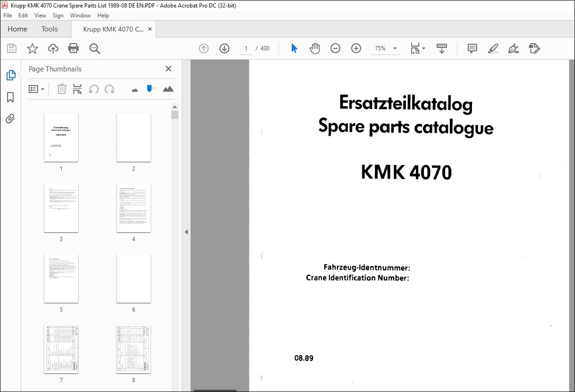Open the Window menu

click(80, 16)
